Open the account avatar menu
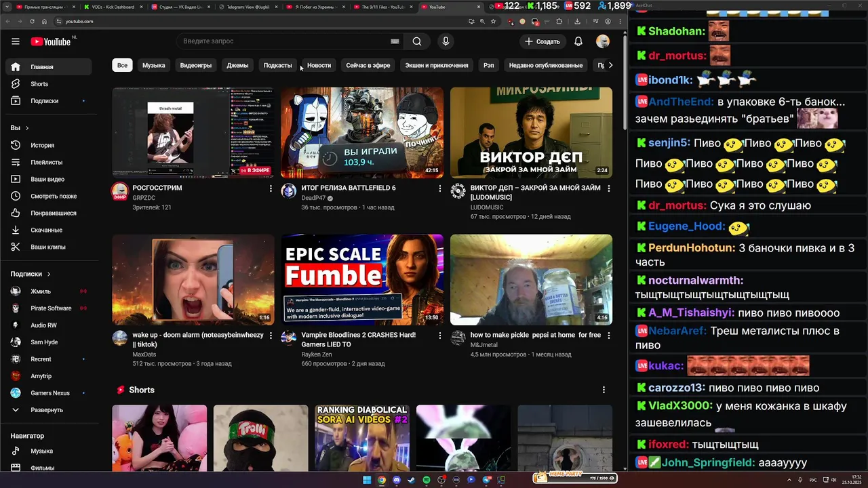This screenshot has width=868, height=488. (603, 41)
